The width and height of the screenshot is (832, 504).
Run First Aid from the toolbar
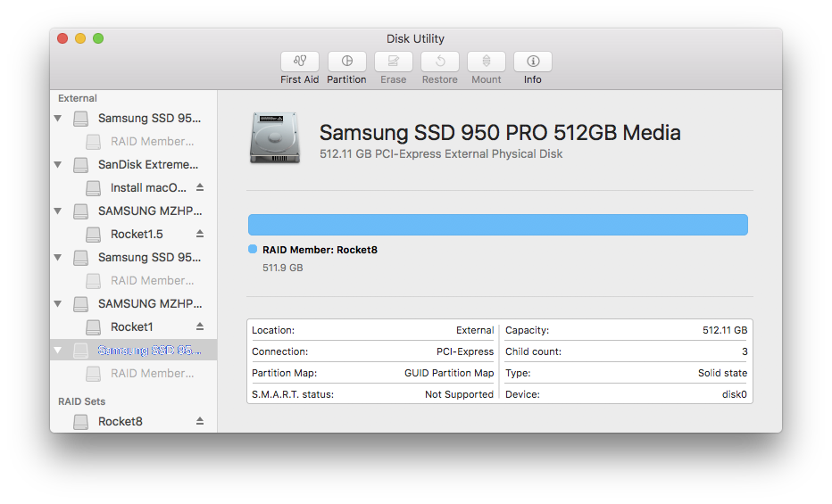tap(300, 62)
